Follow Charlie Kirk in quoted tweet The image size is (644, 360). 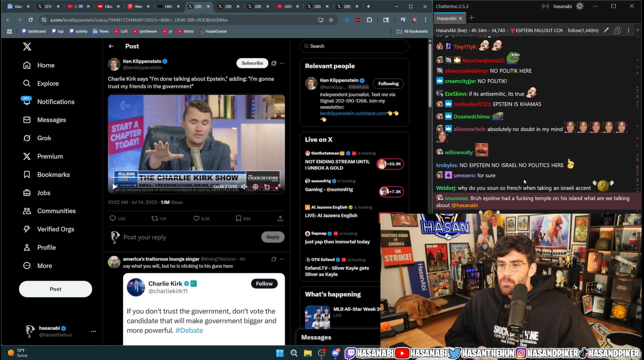pos(264,284)
